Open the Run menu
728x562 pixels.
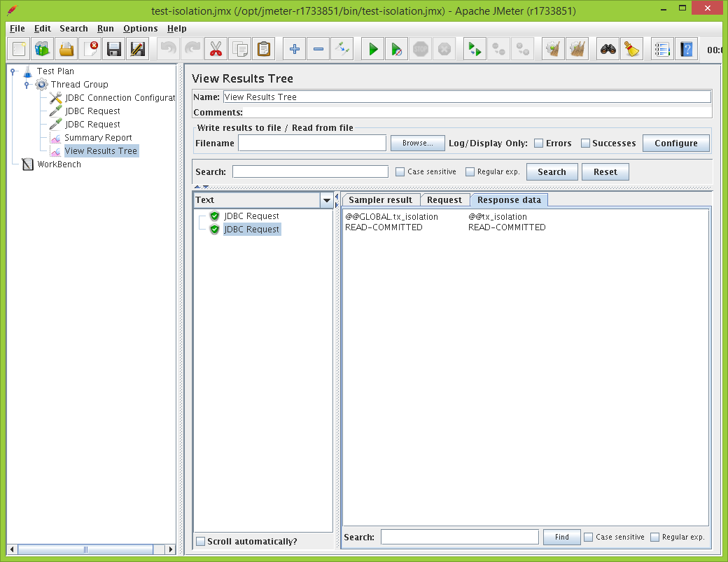tap(106, 29)
